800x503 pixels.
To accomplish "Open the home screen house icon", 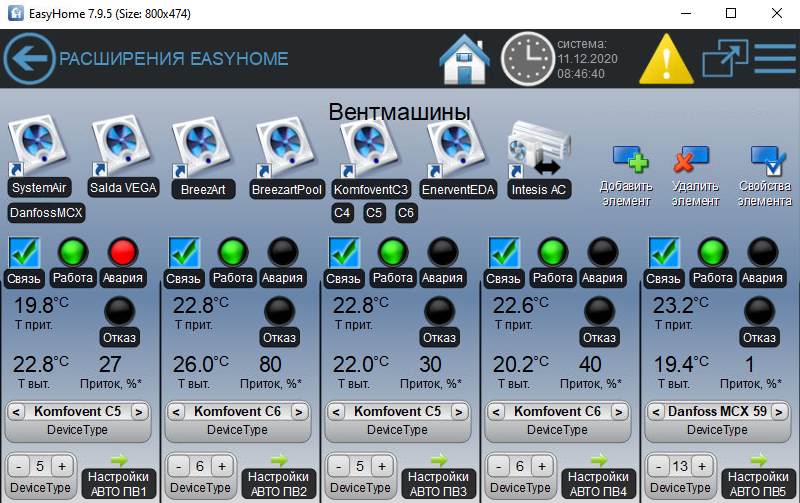I will [x=465, y=60].
